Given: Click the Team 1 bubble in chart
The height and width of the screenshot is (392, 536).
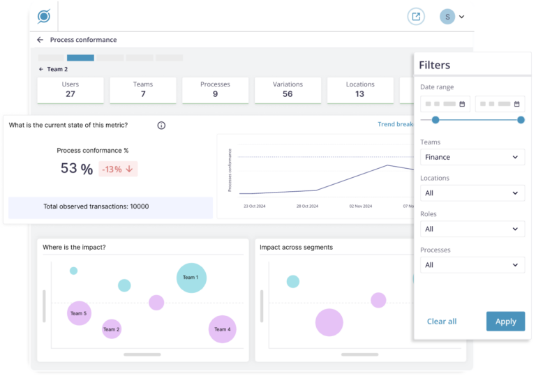Looking at the screenshot, I should pyautogui.click(x=191, y=278).
